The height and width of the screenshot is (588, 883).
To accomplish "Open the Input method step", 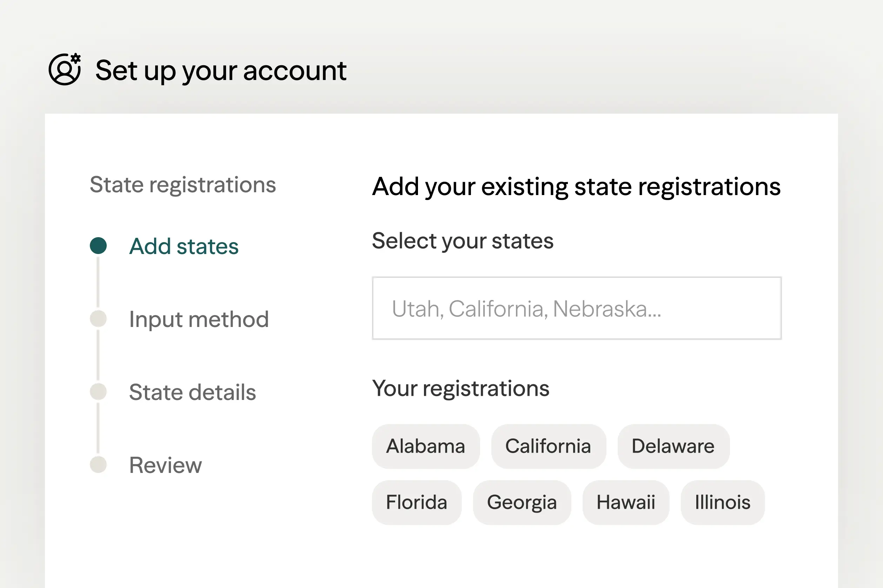I will point(199,319).
